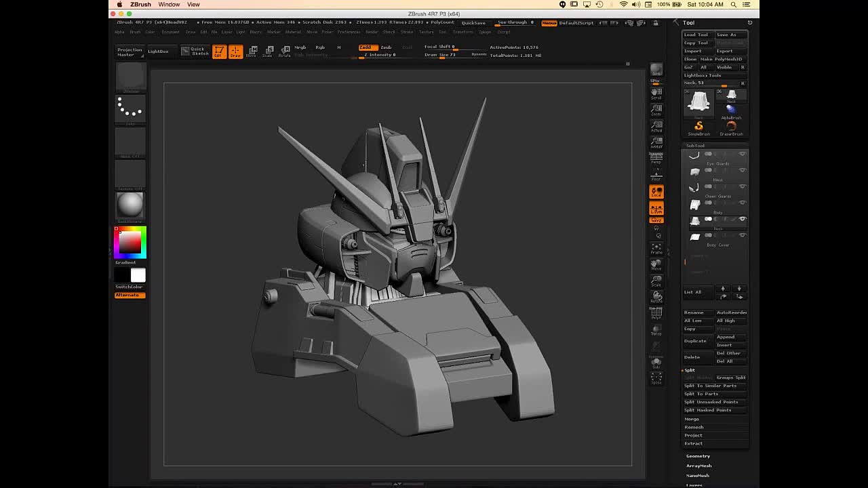Click the Alternate button
This screenshot has width=868, height=488.
click(130, 295)
